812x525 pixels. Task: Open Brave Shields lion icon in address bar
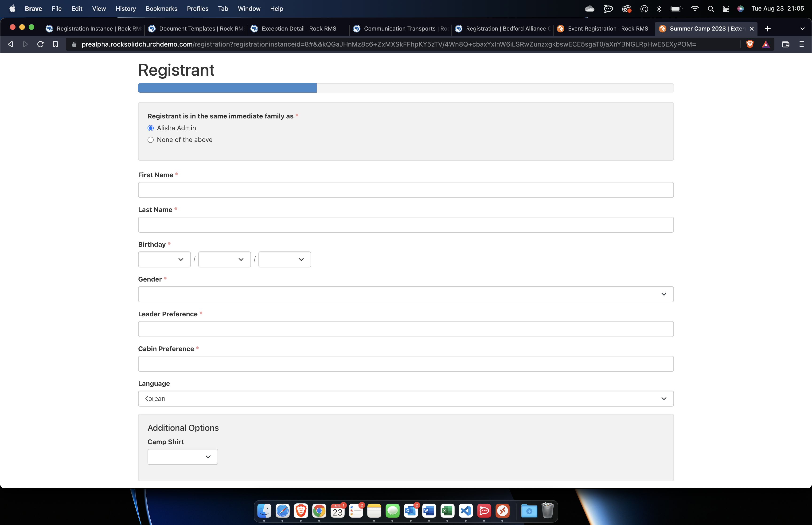coord(750,44)
